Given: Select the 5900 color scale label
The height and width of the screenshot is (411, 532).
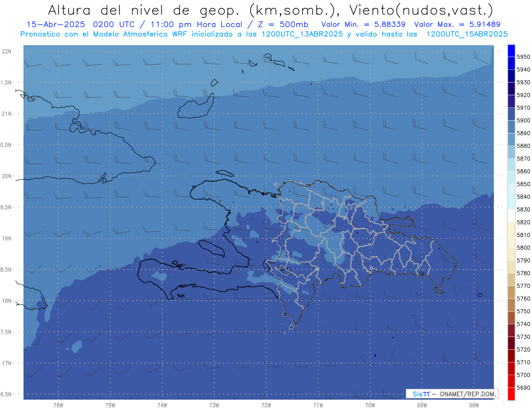Looking at the screenshot, I should [x=524, y=121].
